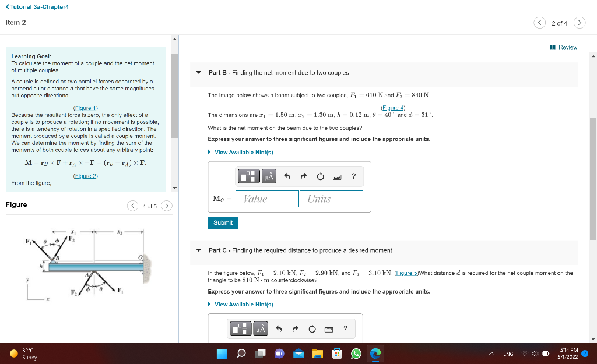Reset Part B answer
Image resolution: width=597 pixels, height=364 pixels.
tap(321, 176)
